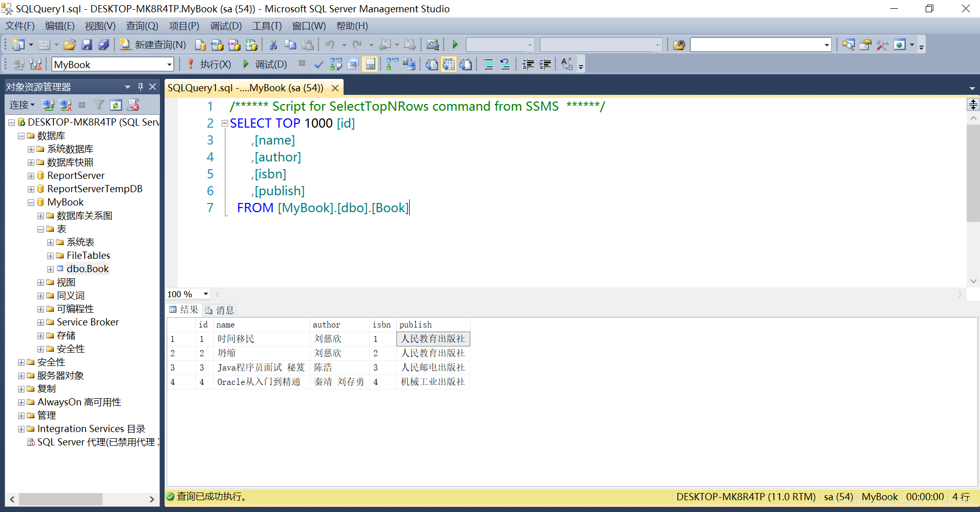Toggle Results to Grid mode
Viewport: 980px width, 512px height.
(x=449, y=64)
